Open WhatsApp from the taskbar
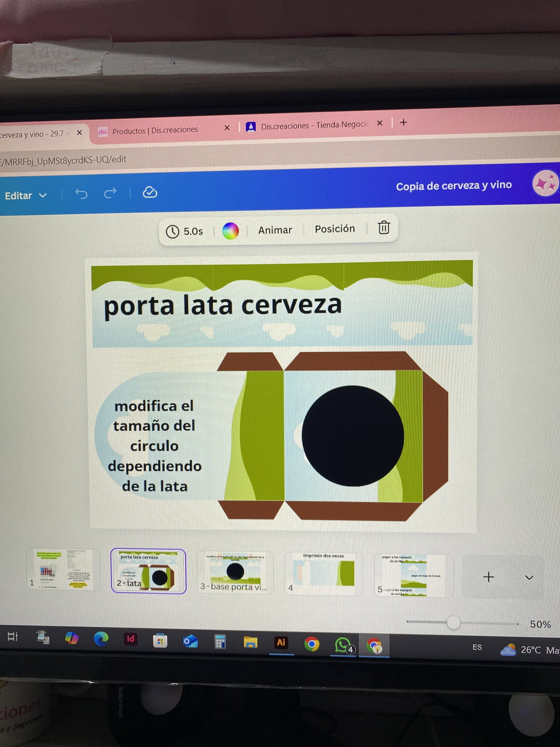This screenshot has width=560, height=747. [x=343, y=645]
